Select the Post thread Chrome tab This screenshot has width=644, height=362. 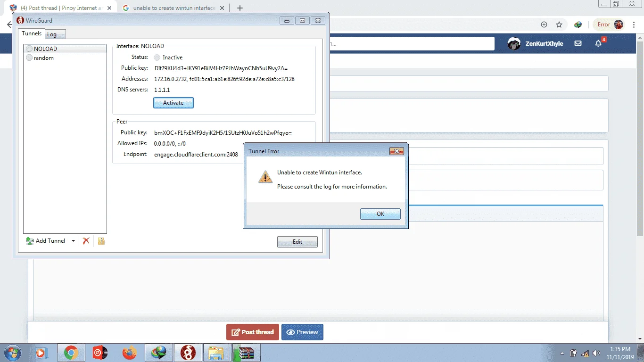pyautogui.click(x=62, y=8)
